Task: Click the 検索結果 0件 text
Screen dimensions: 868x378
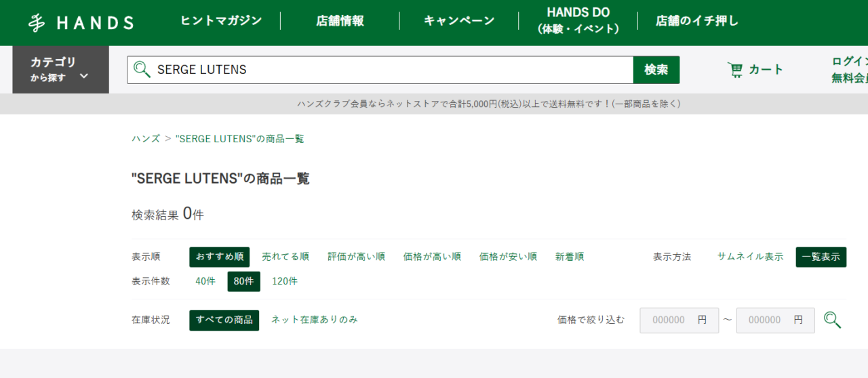Action: [x=167, y=214]
